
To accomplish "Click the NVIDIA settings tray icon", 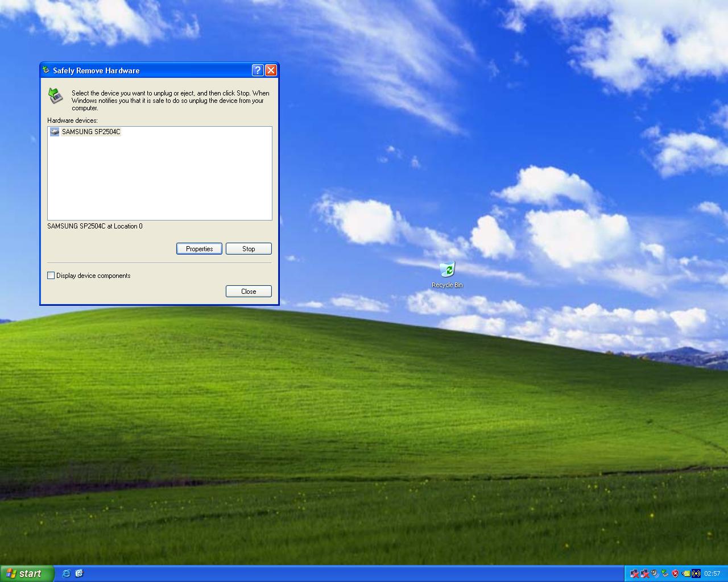I will pos(686,573).
